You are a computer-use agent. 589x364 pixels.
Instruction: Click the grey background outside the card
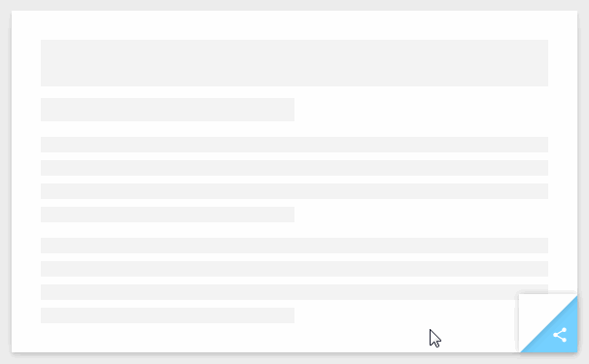pyautogui.click(x=294, y=5)
